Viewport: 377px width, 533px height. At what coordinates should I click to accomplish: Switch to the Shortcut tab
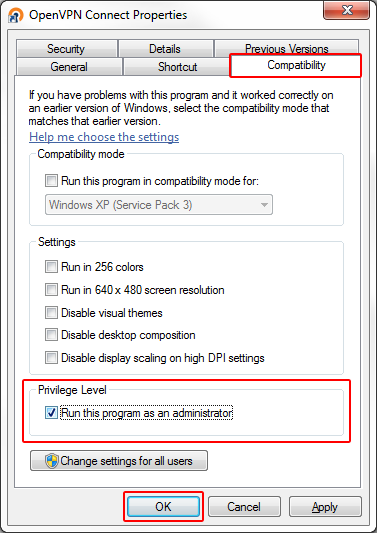click(177, 67)
